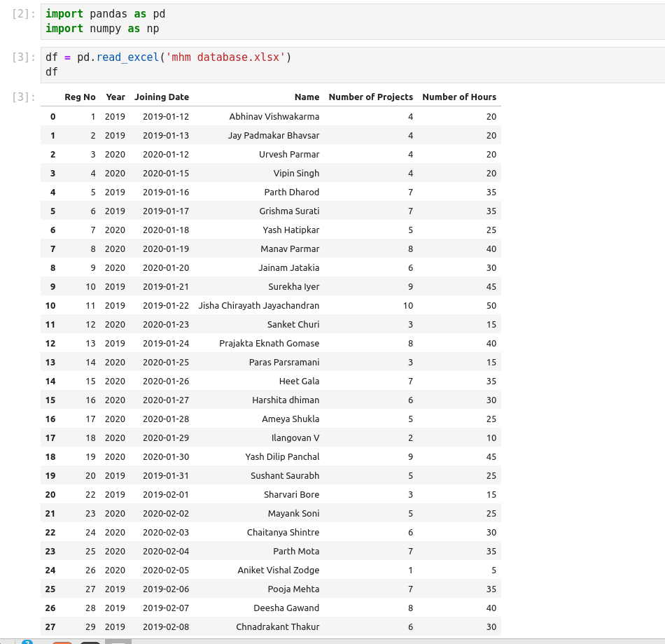
Task: Click the 'Number of Hours' column header
Action: pyautogui.click(x=459, y=97)
